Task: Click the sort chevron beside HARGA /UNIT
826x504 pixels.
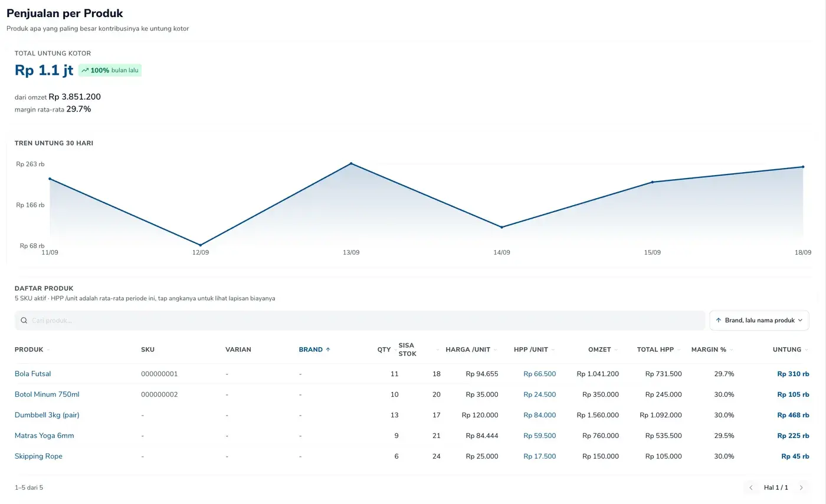Action: coord(496,350)
